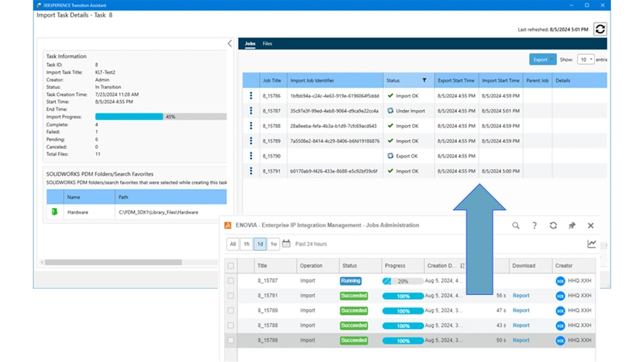
Task: Open the Report link for job 8_15788
Action: click(x=521, y=326)
